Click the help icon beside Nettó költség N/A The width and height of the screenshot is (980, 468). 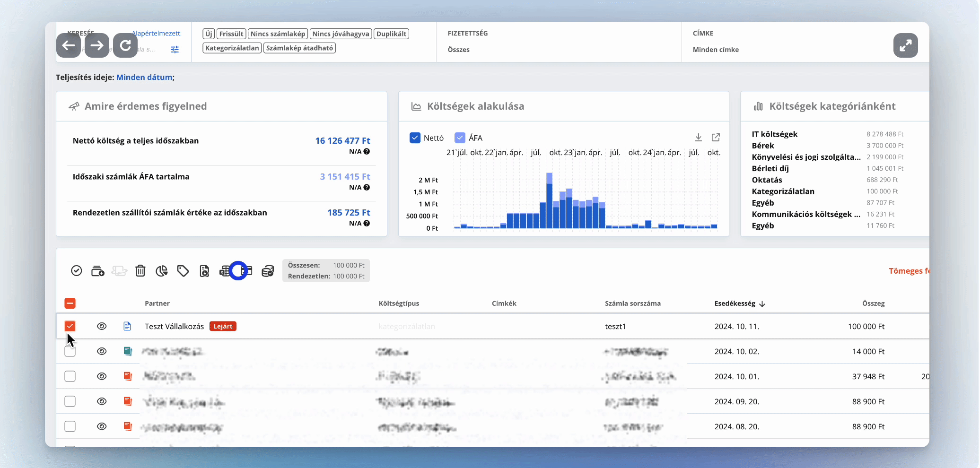coord(367,152)
